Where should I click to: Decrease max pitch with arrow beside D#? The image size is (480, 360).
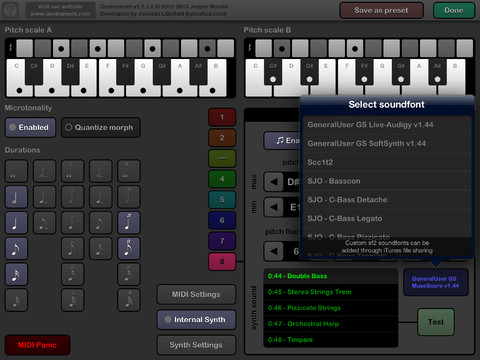tap(274, 182)
